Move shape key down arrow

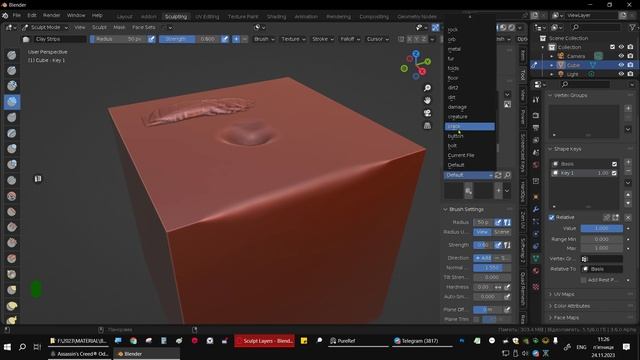pyautogui.click(x=628, y=203)
